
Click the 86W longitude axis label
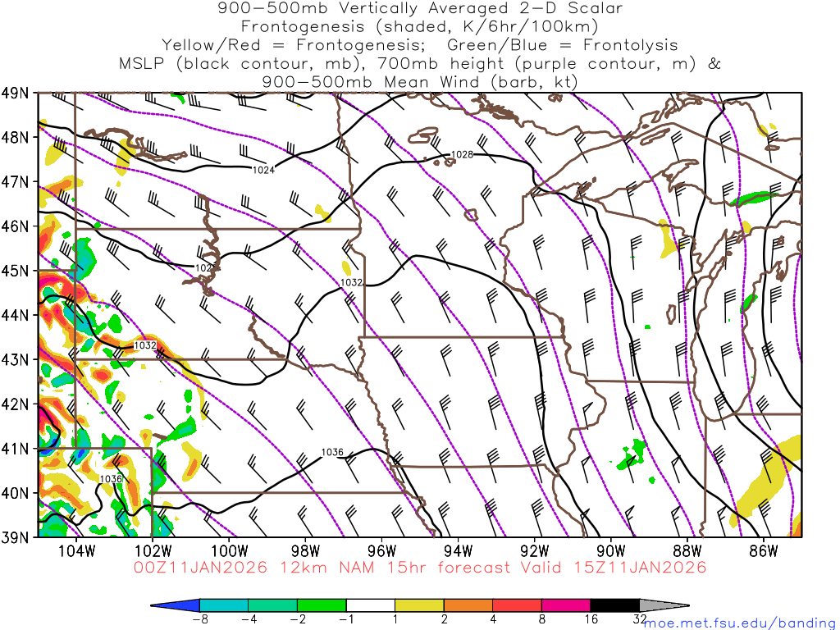(x=764, y=550)
